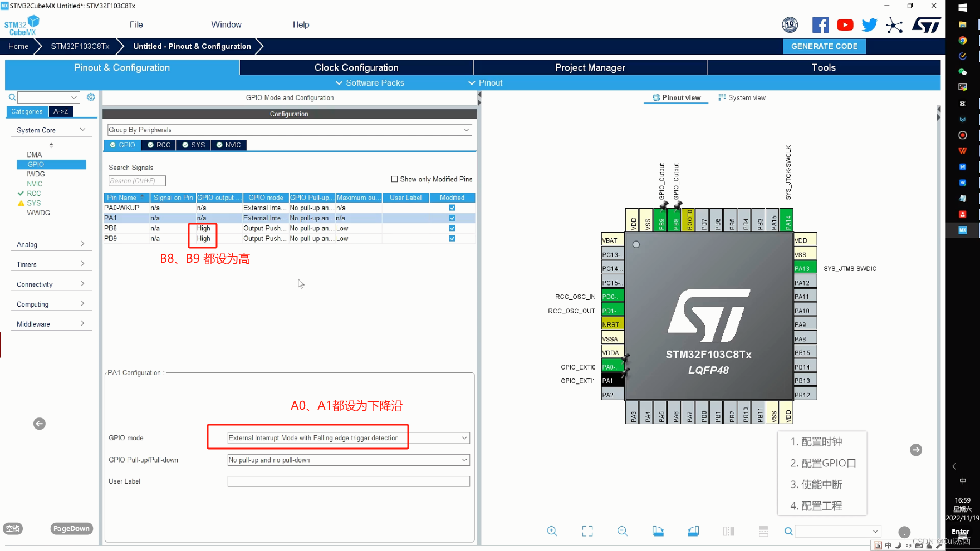Open the Twitter link icon
The width and height of the screenshot is (980, 551).
[869, 25]
